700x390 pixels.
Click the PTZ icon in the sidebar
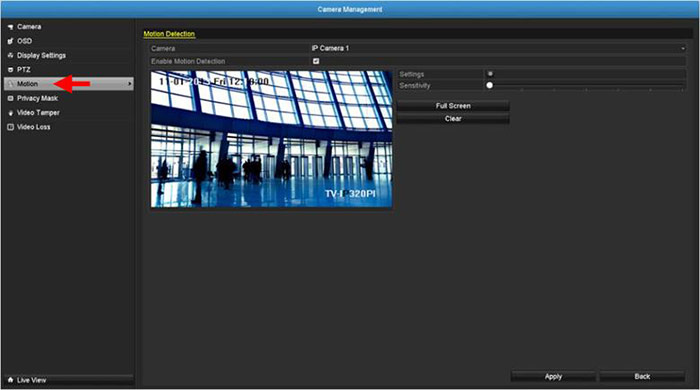10,70
